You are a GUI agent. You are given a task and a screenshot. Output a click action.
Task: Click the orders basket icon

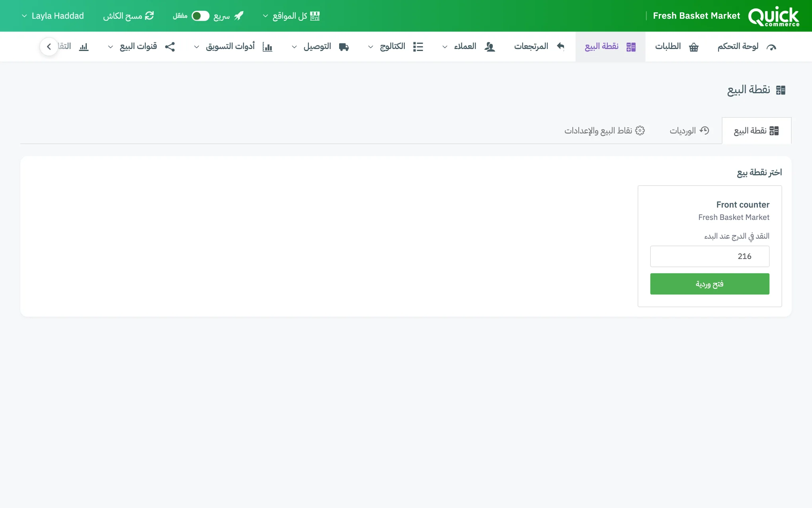[694, 47]
